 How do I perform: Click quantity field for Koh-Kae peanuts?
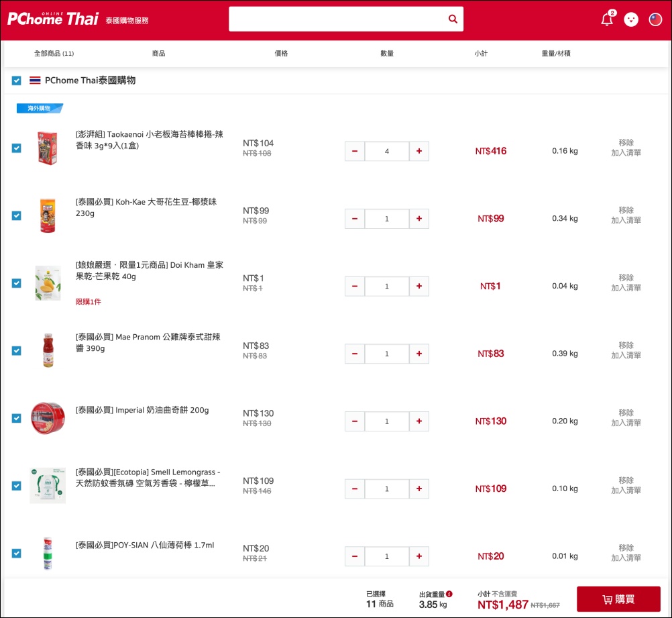coord(387,219)
